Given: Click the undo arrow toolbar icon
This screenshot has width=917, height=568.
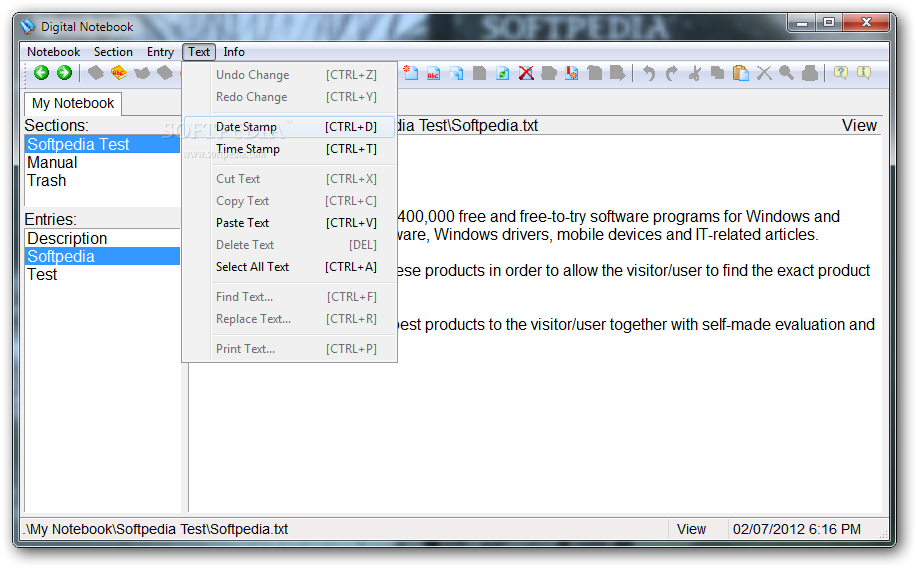Looking at the screenshot, I should 649,73.
